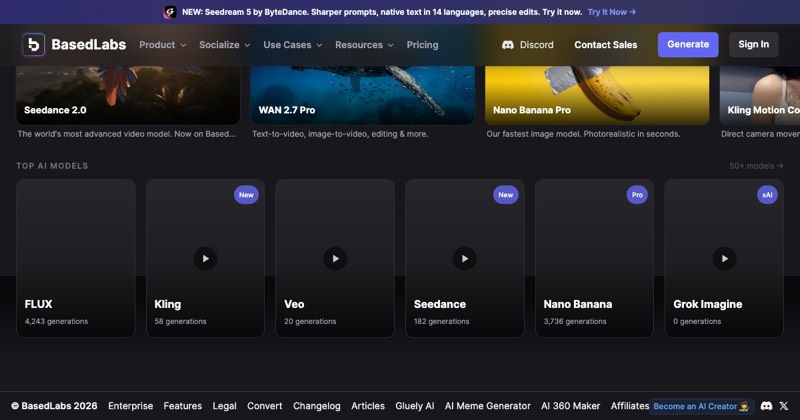Click the xAI badge on Grok Imagine card
The width and height of the screenshot is (800, 420).
point(767,194)
